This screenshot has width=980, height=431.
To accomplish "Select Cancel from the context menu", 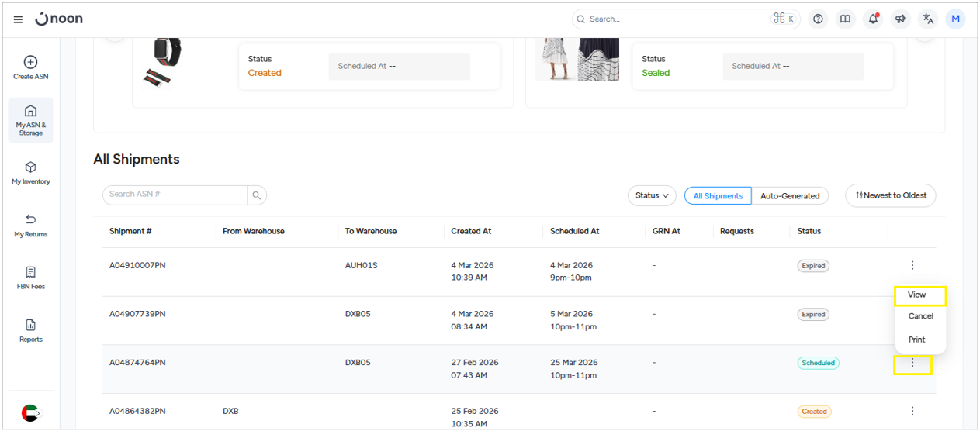I will coord(920,316).
